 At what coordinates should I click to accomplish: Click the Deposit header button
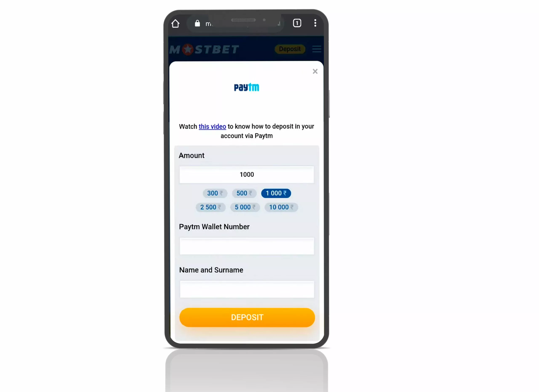(290, 49)
